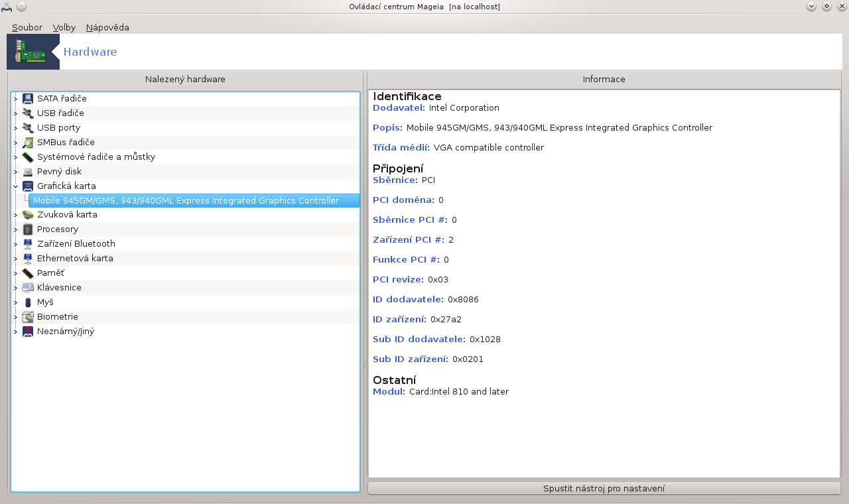Click the USB řadiče icon
Image resolution: width=849 pixels, height=504 pixels.
pos(27,113)
